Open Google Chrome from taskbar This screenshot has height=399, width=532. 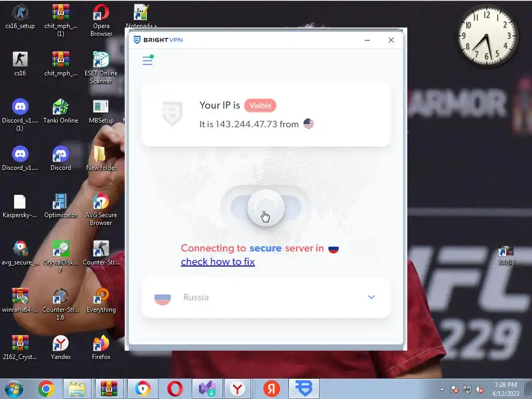click(x=46, y=389)
